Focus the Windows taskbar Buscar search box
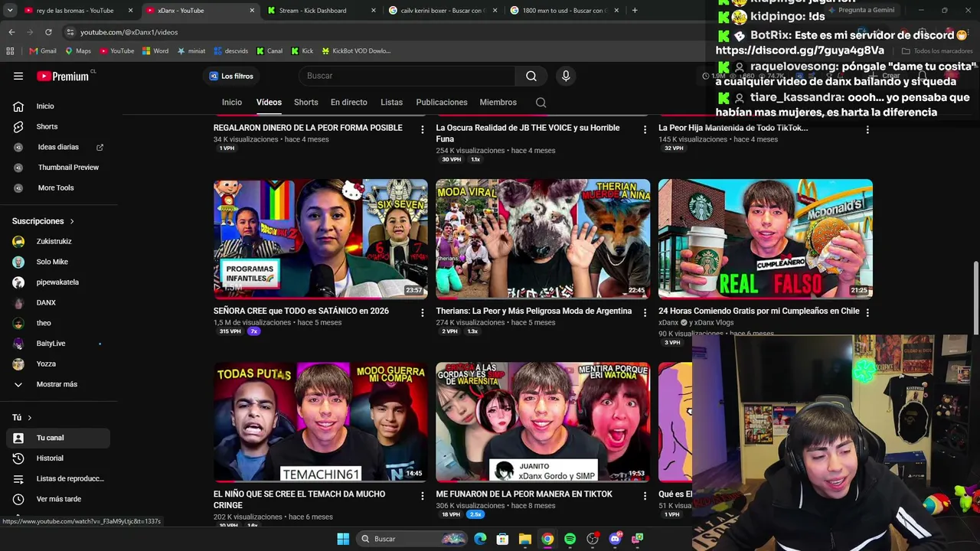980x551 pixels. (x=413, y=539)
